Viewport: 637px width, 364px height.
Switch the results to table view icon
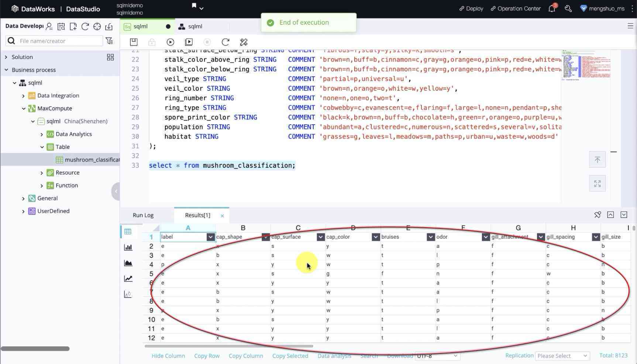point(128,232)
